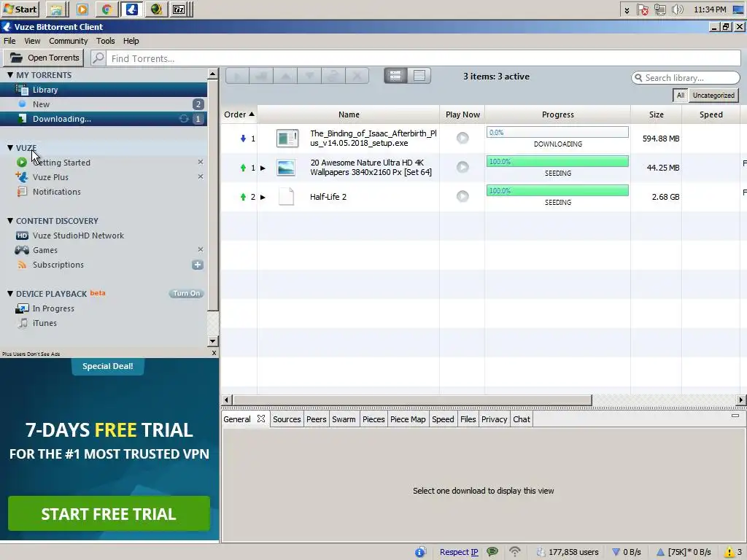Play Now for Binding of Isaac torrent
This screenshot has width=747, height=560.
pyautogui.click(x=462, y=138)
